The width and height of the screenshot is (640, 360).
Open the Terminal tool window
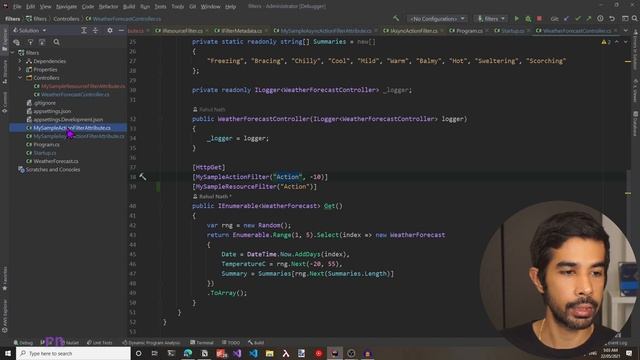click(202, 342)
